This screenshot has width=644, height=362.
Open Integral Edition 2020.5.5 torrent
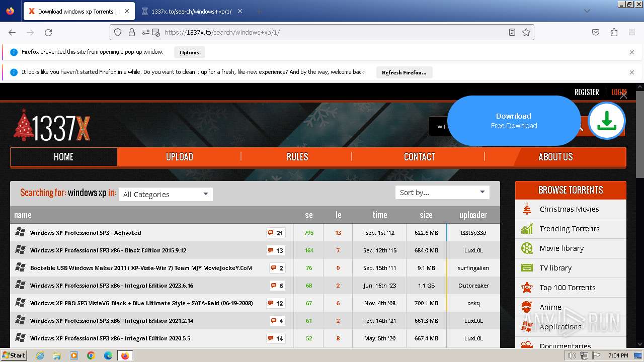coord(110,338)
